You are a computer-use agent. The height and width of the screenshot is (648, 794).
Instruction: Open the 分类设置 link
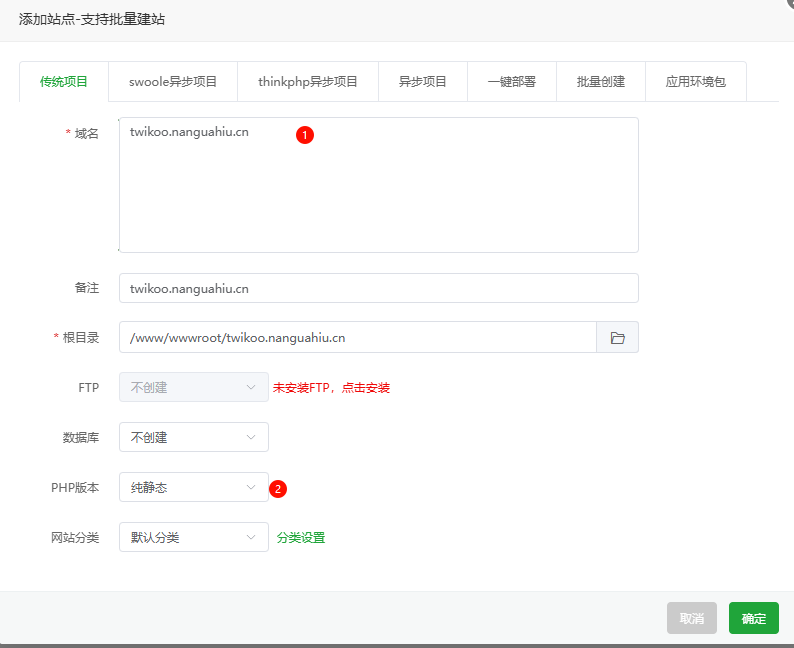(301, 538)
